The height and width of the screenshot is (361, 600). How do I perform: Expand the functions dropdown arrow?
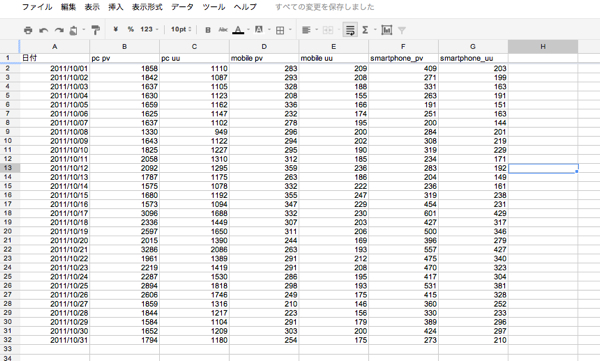pos(375,29)
